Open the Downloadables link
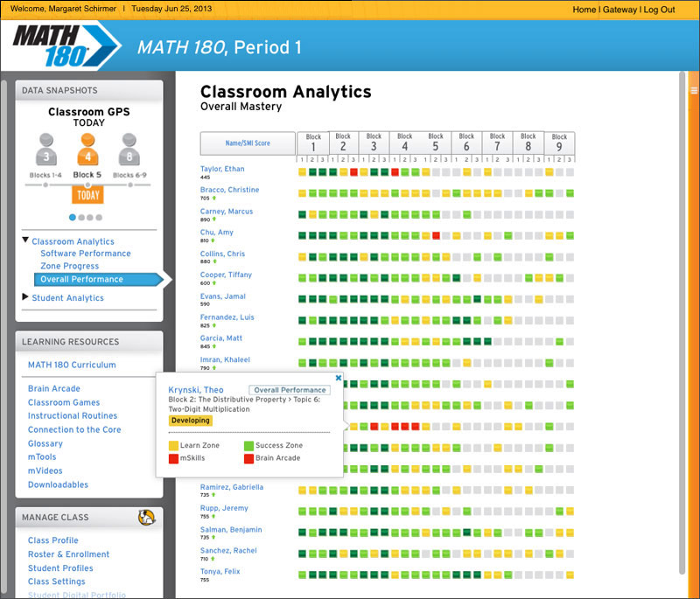 58,484
